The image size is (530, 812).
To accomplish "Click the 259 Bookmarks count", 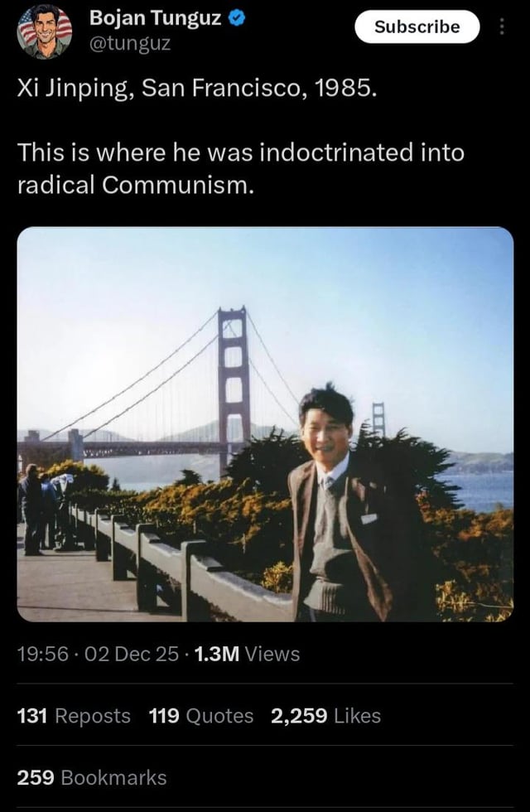I will click(92, 778).
